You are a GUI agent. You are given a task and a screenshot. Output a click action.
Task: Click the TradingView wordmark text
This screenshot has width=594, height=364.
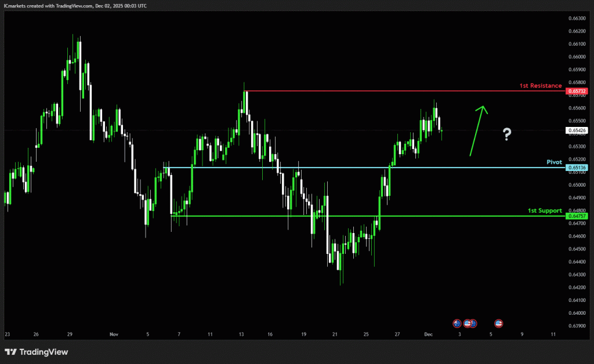pos(44,352)
